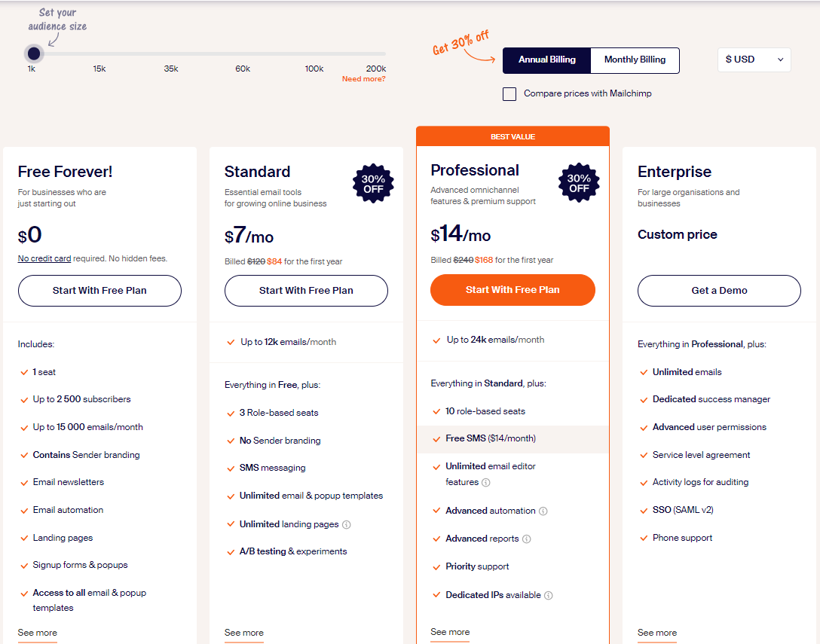Click the Need more? link
The image size is (820, 644).
[x=363, y=79]
